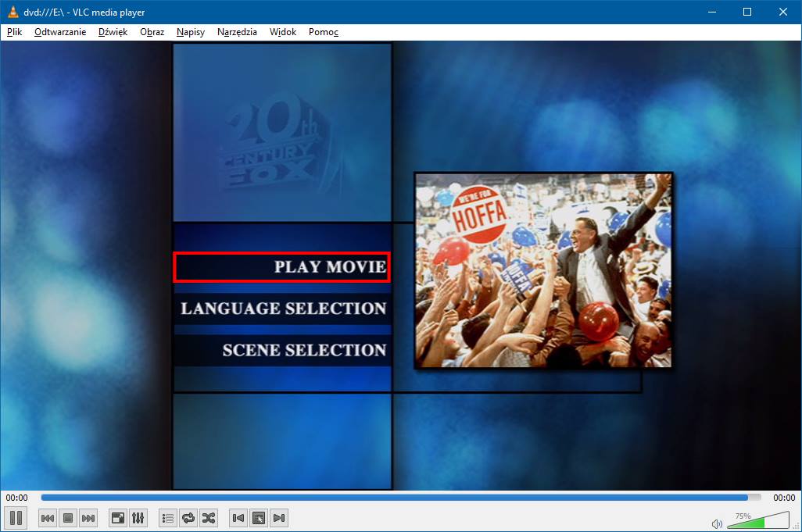Click the next chapter button
The width and height of the screenshot is (802, 532).
coord(88,518)
